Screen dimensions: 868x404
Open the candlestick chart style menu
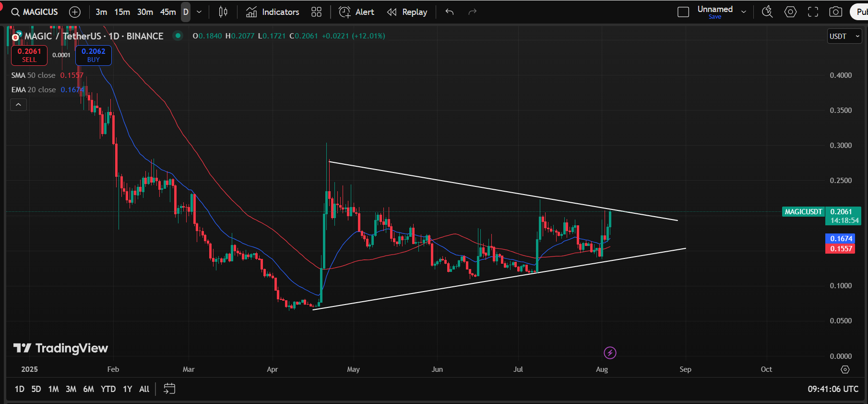pyautogui.click(x=223, y=12)
